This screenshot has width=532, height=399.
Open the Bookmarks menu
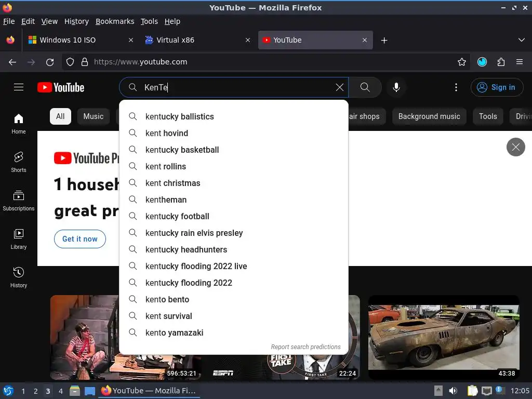pos(115,21)
